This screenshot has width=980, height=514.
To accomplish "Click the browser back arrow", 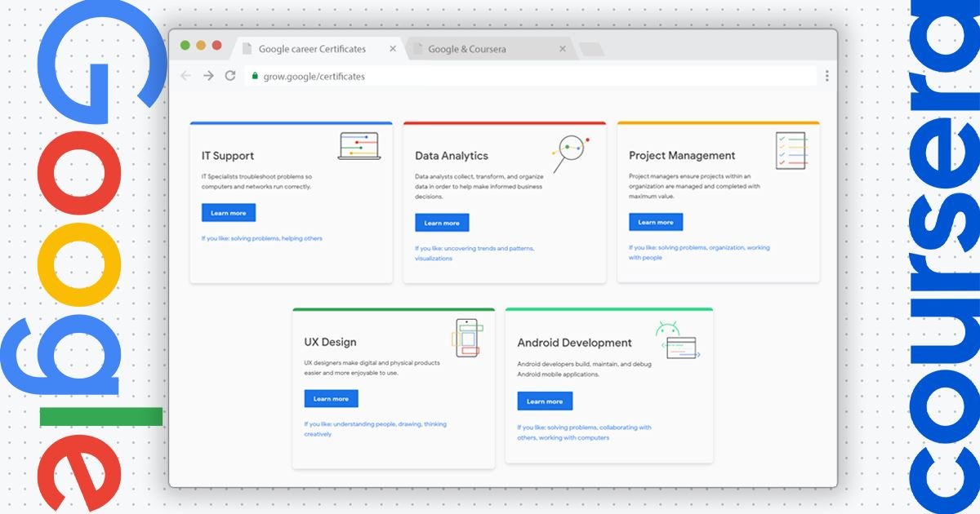I will pyautogui.click(x=185, y=76).
